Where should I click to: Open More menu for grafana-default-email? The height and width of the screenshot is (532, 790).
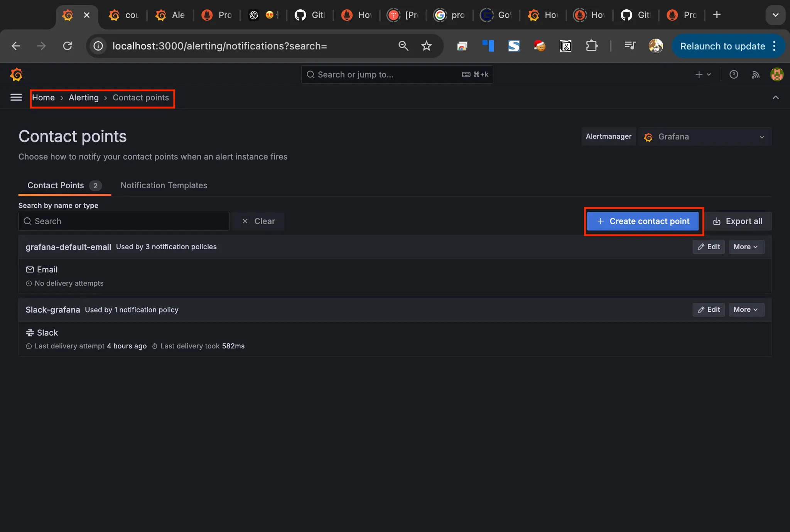coord(746,247)
